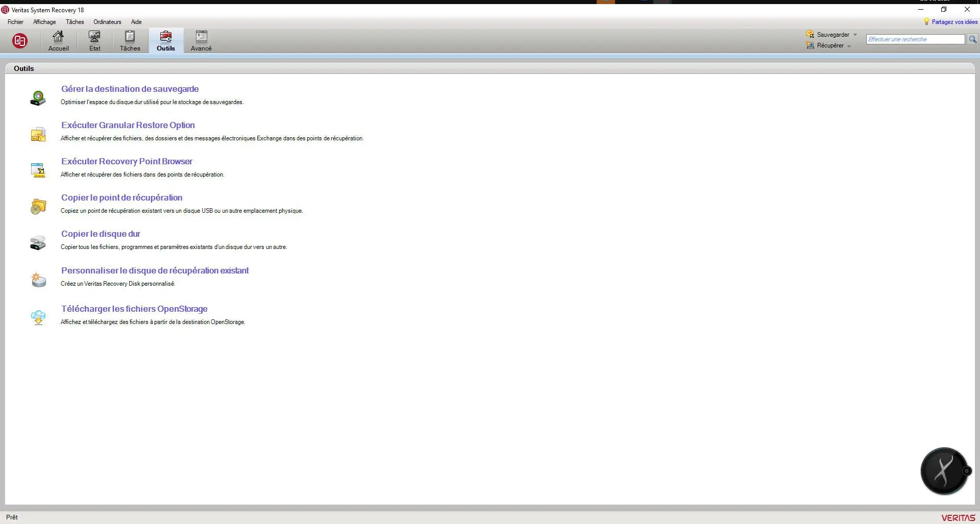Click the backup destination disk icon
980x524 pixels.
pyautogui.click(x=38, y=97)
